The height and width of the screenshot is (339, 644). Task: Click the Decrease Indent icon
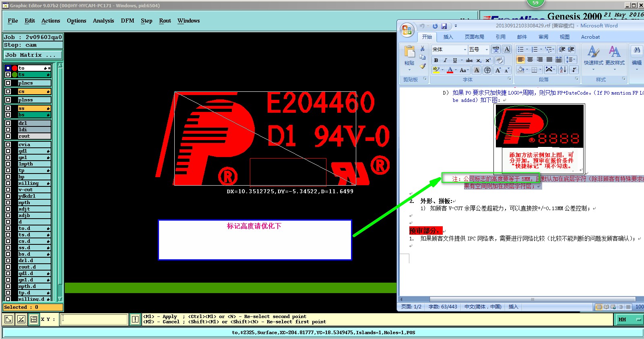pos(562,50)
